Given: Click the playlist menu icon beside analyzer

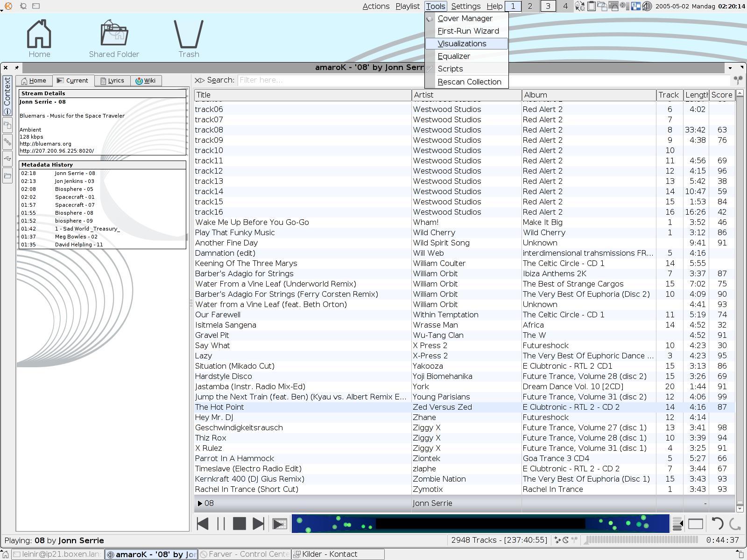Looking at the screenshot, I should point(677,524).
